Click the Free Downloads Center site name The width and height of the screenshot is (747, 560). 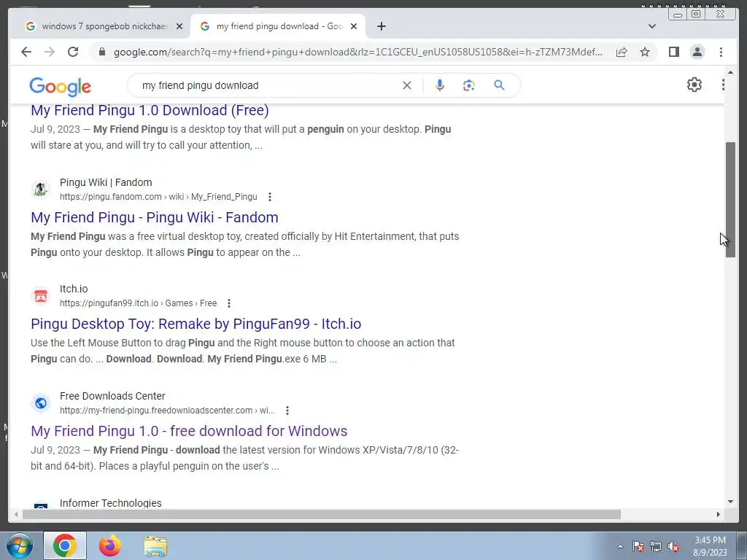tap(112, 396)
